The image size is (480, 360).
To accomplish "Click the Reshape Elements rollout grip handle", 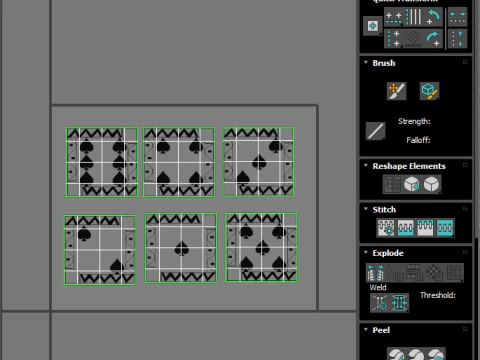I will click(465, 166).
